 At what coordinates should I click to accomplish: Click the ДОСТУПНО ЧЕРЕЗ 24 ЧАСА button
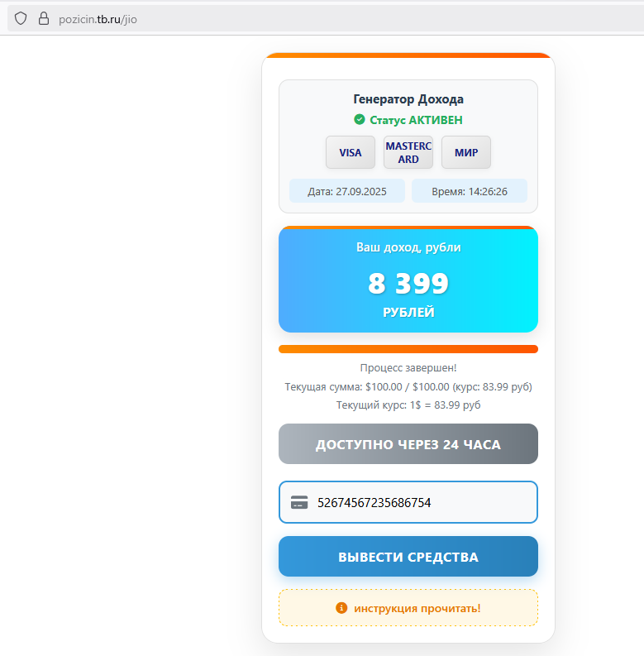pos(408,444)
